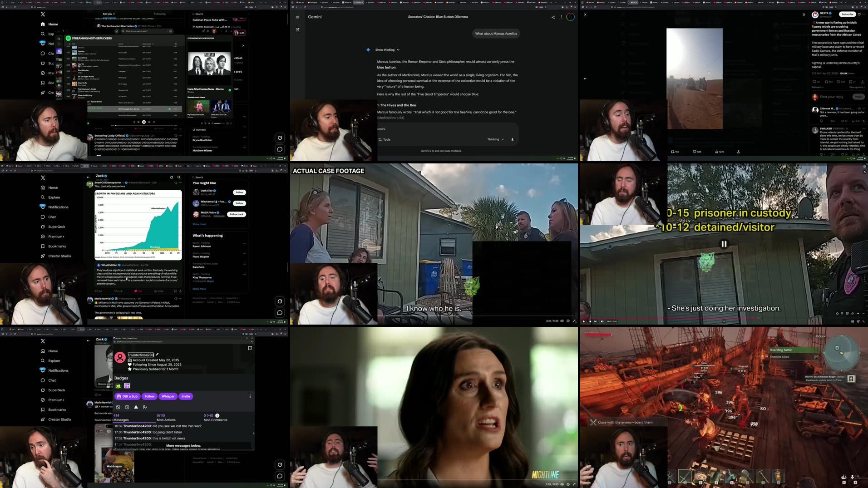Click the add-user role icon on Twitch card
The height and width of the screenshot is (488, 868).
(145, 407)
